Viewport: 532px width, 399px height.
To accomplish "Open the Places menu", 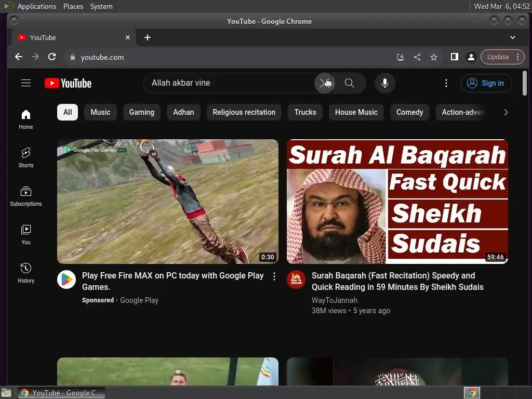I will (73, 6).
